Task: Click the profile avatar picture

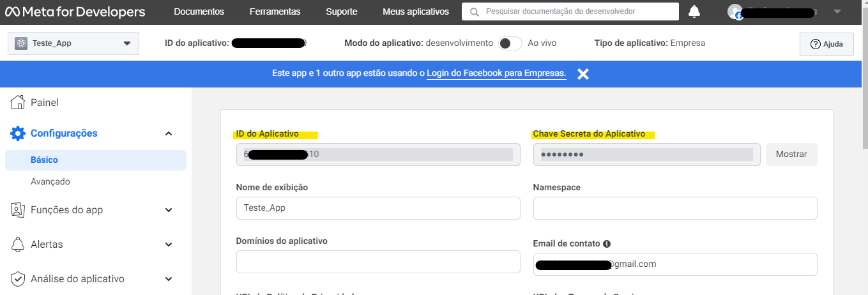Action: pyautogui.click(x=735, y=11)
